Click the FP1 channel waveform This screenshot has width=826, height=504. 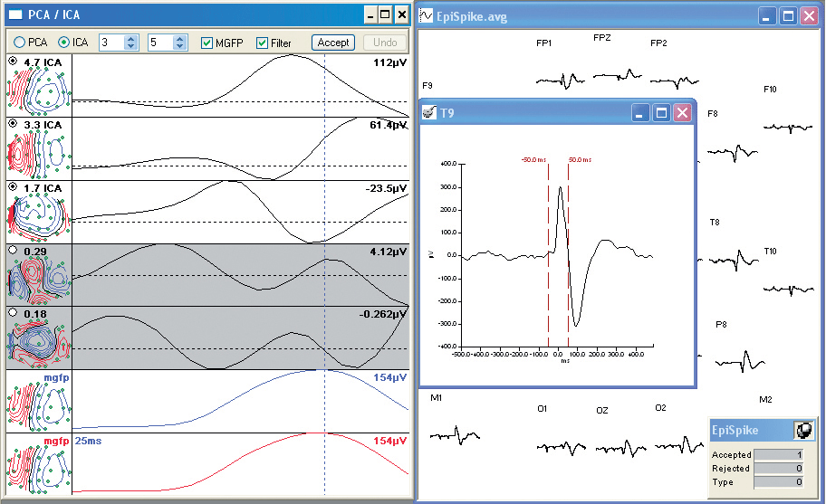[562, 81]
